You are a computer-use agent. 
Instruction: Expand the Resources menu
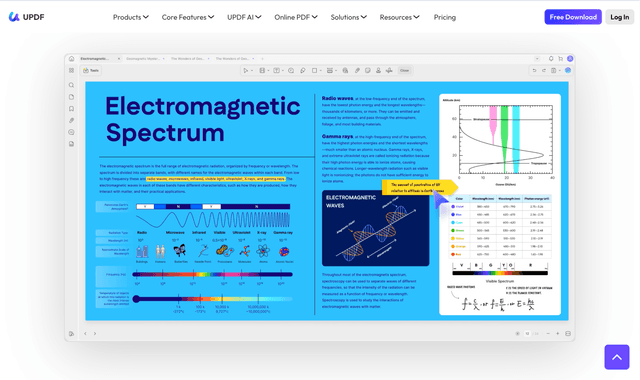(x=399, y=17)
